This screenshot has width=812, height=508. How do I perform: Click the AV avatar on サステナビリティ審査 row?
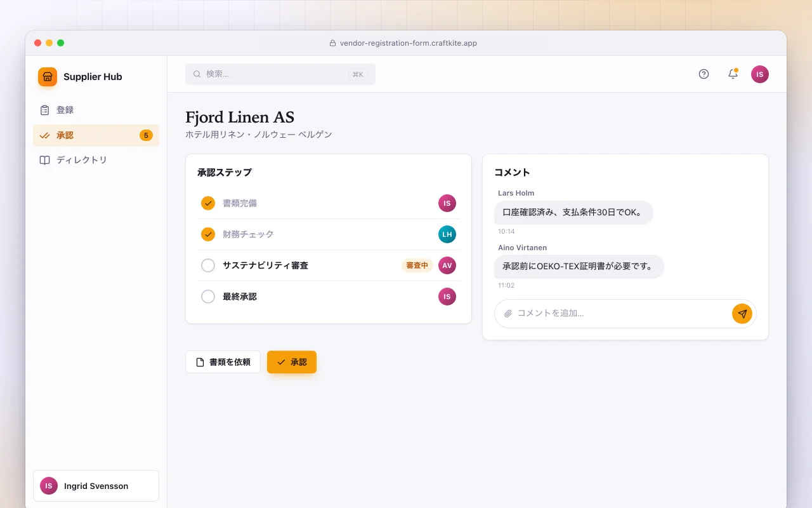coord(447,265)
